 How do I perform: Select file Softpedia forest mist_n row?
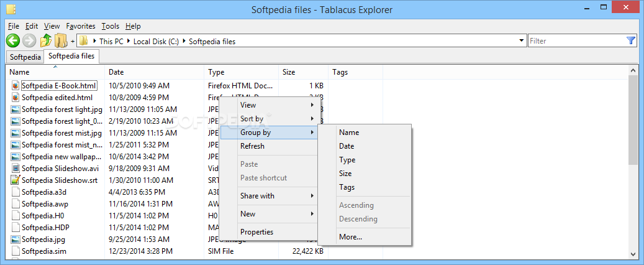(61, 145)
